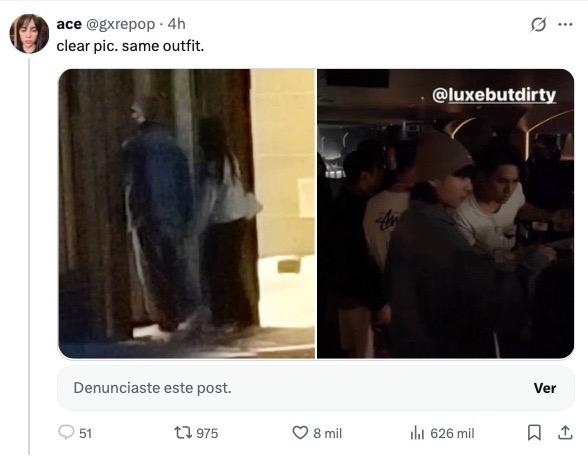Click Ver on the reported notice
The height and width of the screenshot is (456, 588).
[x=545, y=388]
